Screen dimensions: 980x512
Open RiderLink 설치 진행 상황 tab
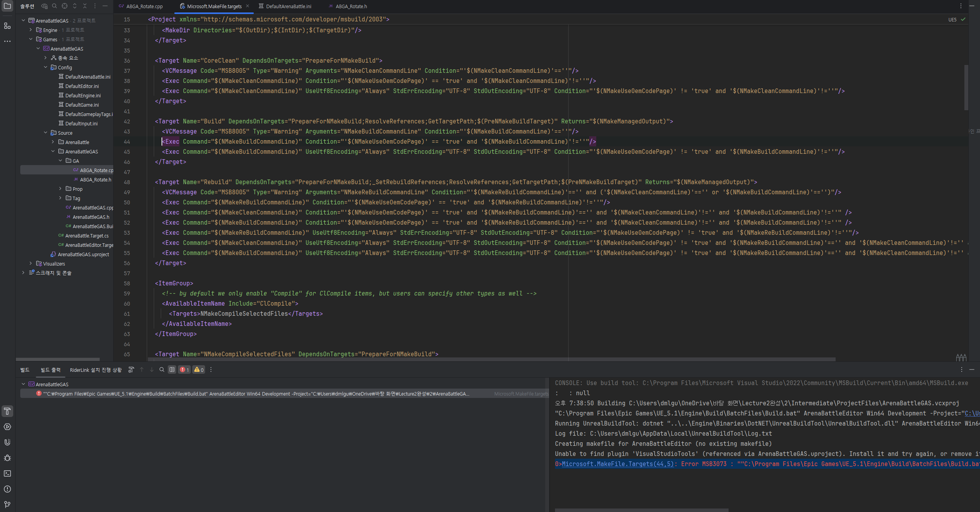(x=96, y=370)
